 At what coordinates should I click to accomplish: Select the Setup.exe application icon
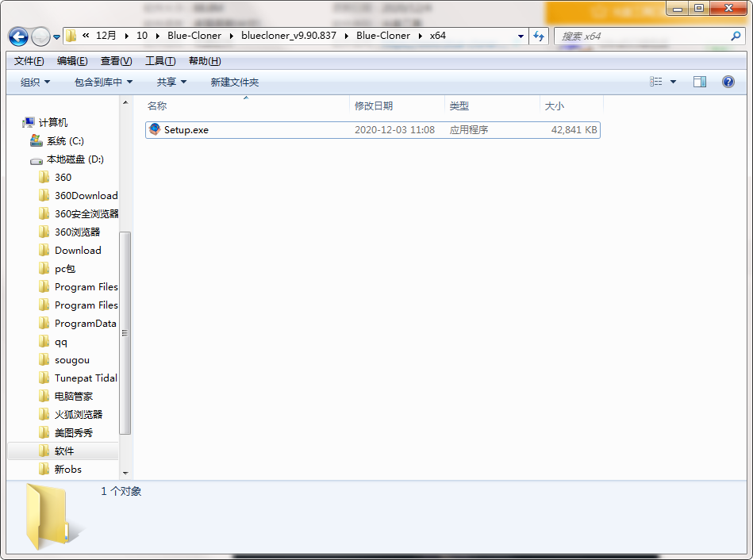[155, 129]
